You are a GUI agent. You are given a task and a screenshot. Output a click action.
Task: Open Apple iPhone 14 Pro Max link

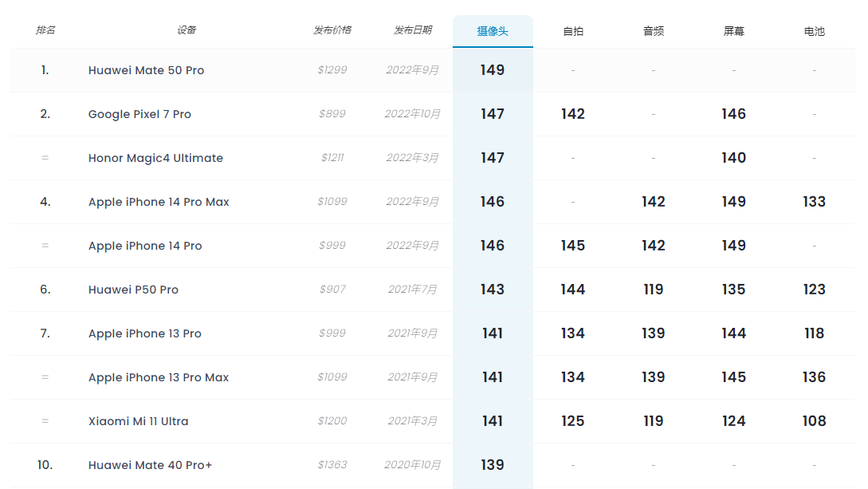pos(159,202)
